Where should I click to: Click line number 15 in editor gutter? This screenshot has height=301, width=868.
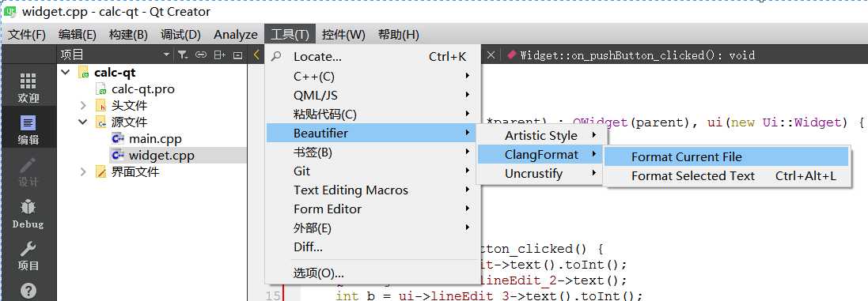tap(273, 295)
